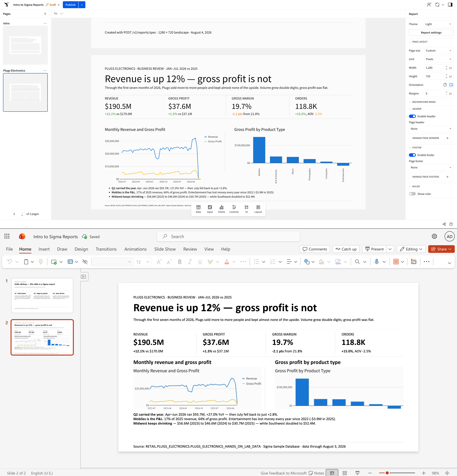Image resolution: width=457 pixels, height=476 pixels.
Task: Click the Sigma refresh data icon
Action: tap(437, 5)
